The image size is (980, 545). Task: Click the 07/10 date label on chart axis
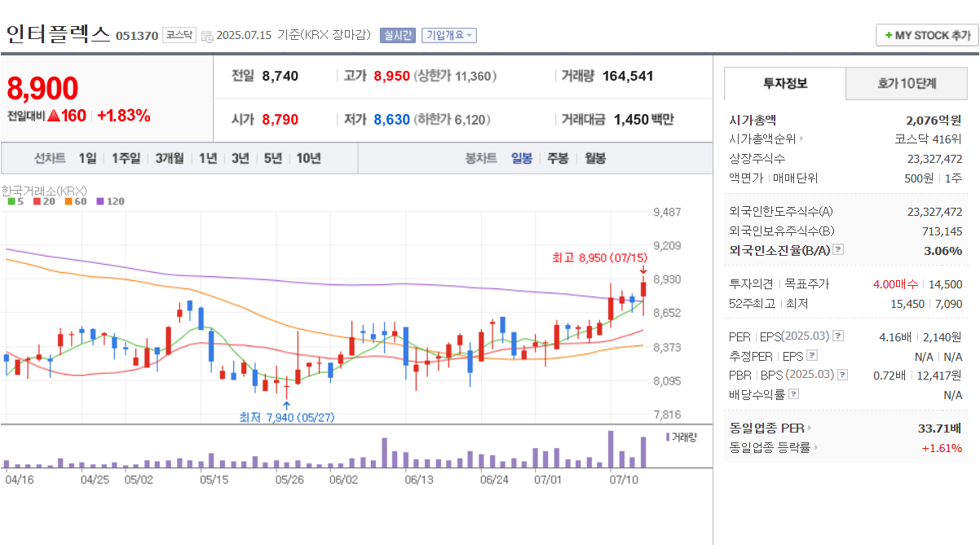(x=625, y=479)
